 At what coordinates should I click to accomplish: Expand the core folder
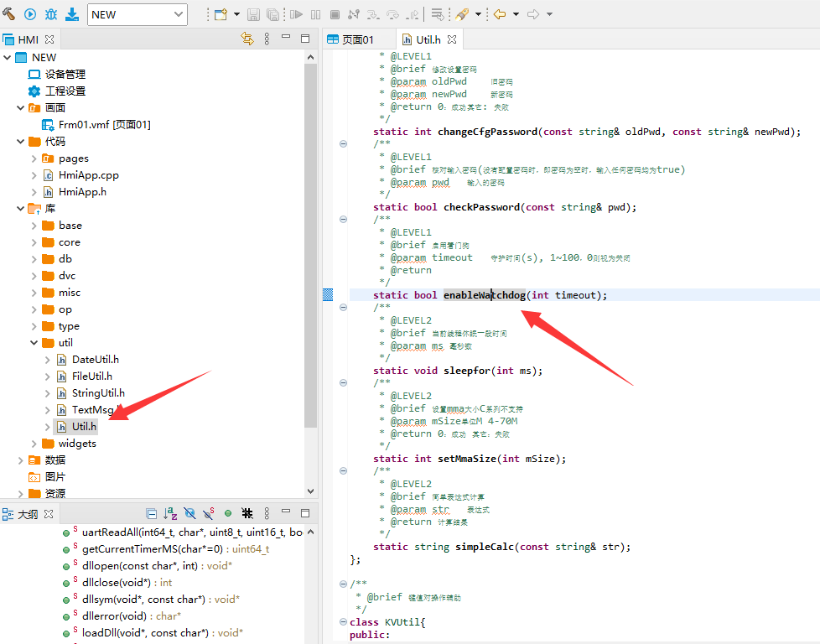(34, 242)
